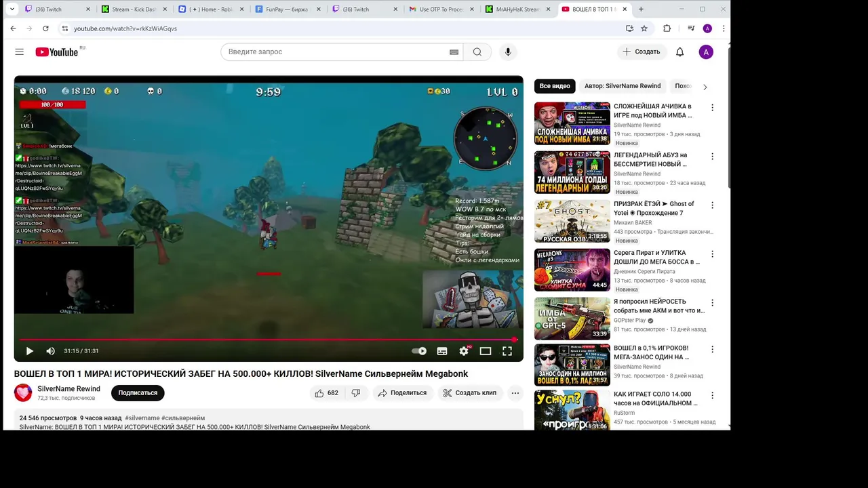Click the search magnifier button
868x488 pixels.
(x=477, y=52)
